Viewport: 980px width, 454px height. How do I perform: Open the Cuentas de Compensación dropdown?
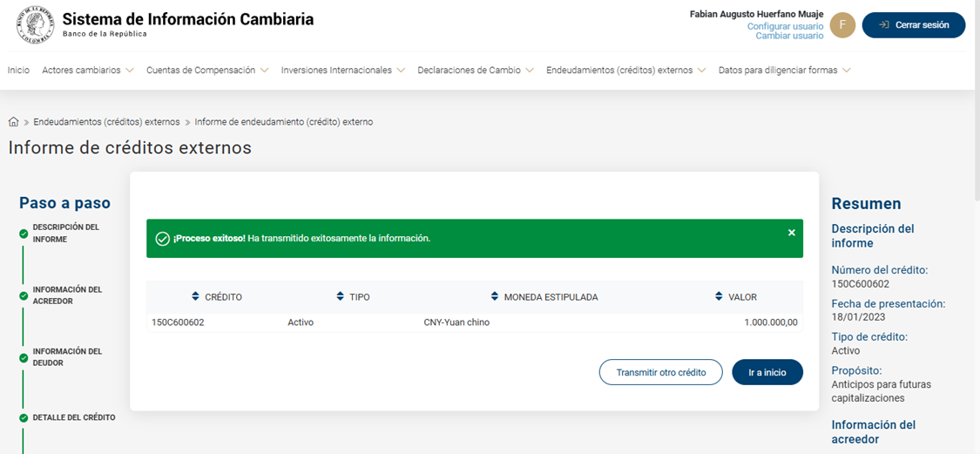207,71
